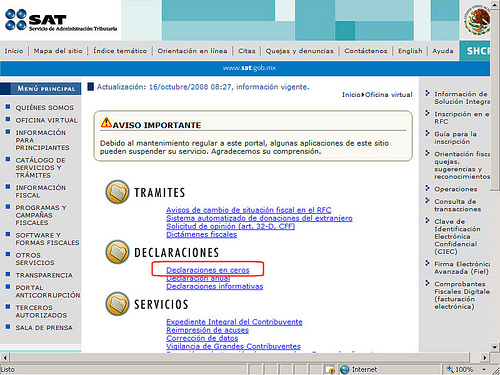Switch site to English
Viewport: 500px width, 375px height.
tap(410, 51)
